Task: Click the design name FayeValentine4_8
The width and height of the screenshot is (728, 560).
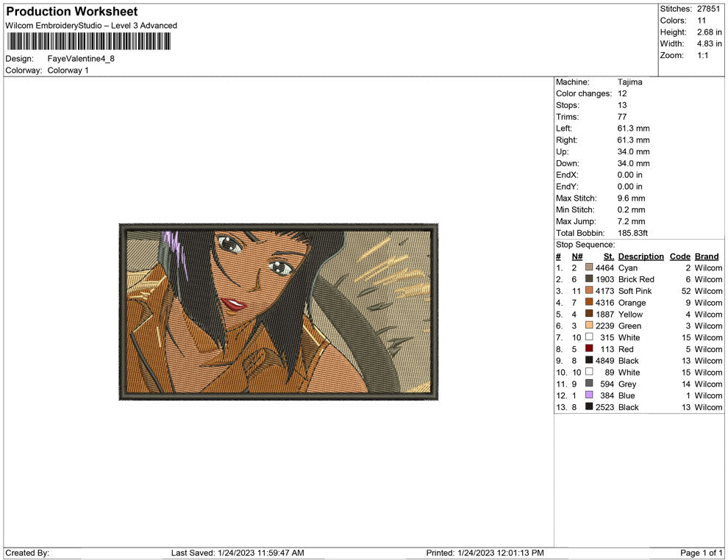Action: click(x=81, y=59)
